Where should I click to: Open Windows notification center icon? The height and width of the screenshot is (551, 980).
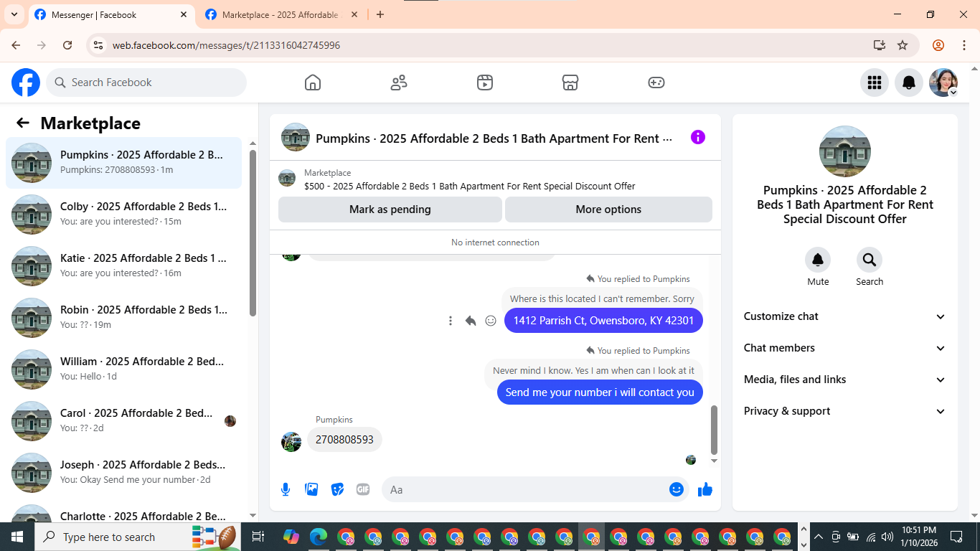(x=956, y=537)
